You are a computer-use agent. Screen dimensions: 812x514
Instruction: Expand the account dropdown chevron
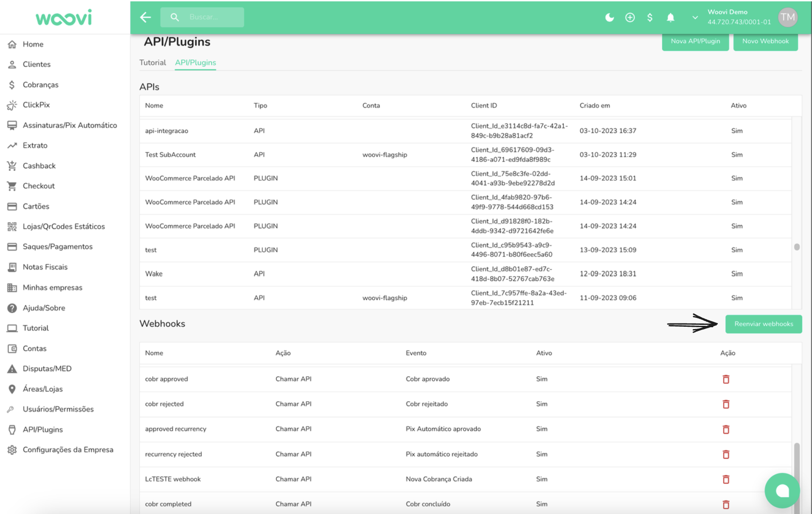[695, 17]
